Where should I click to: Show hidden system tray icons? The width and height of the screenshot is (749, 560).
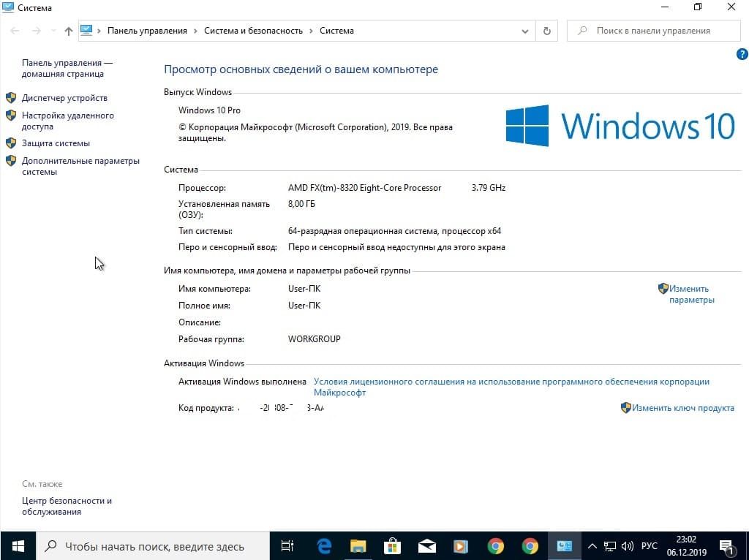point(592,546)
